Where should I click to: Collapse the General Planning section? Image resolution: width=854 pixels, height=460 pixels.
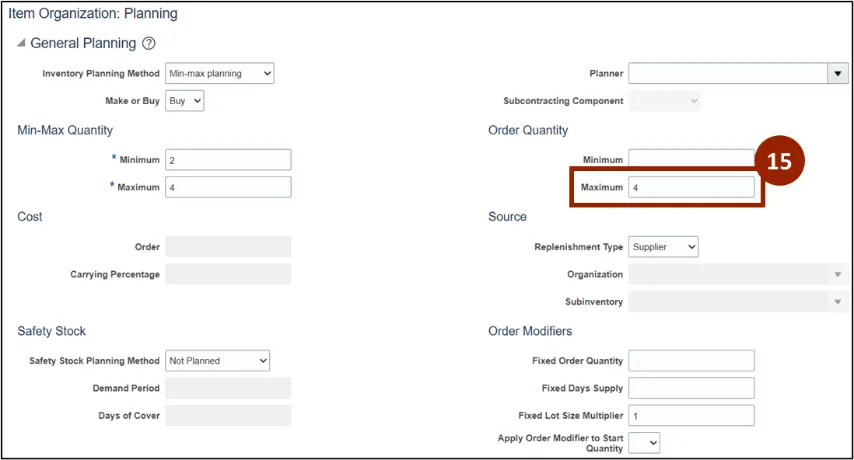(21, 44)
